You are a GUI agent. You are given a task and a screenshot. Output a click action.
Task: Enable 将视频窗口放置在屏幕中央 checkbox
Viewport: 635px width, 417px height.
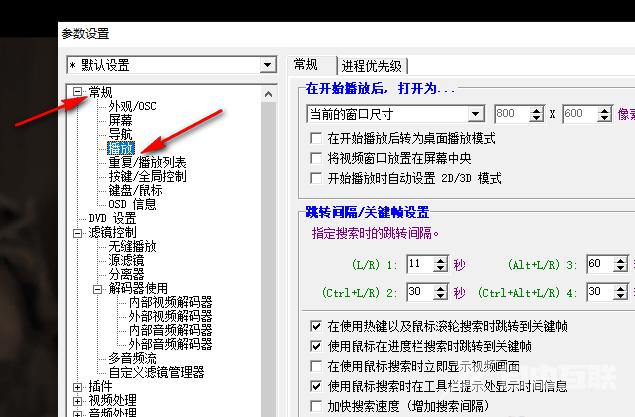315,158
